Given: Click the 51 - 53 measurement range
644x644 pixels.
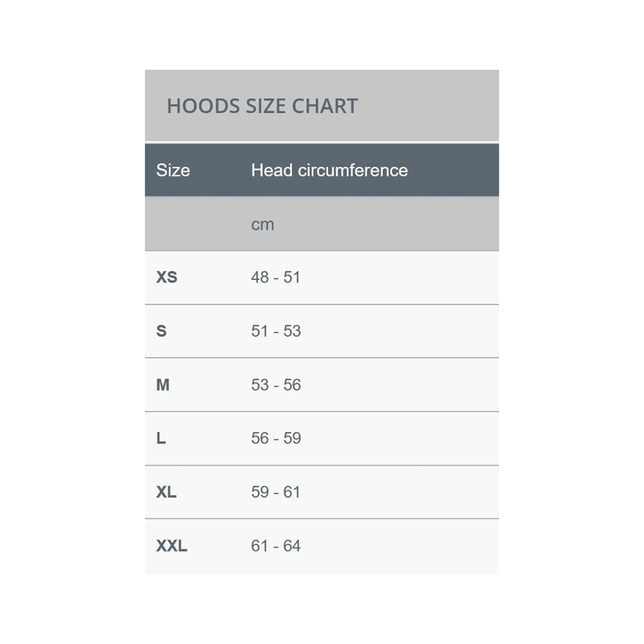Looking at the screenshot, I should pyautogui.click(x=276, y=332).
